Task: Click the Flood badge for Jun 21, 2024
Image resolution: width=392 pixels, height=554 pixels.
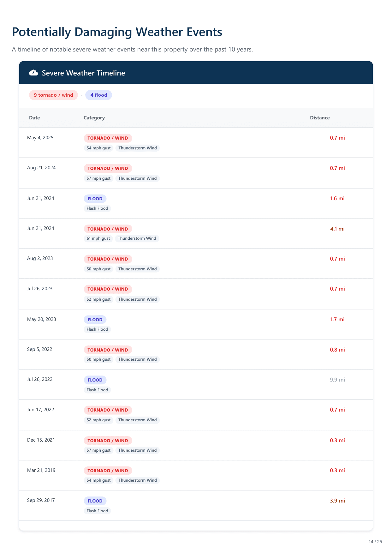Action: coord(95,199)
